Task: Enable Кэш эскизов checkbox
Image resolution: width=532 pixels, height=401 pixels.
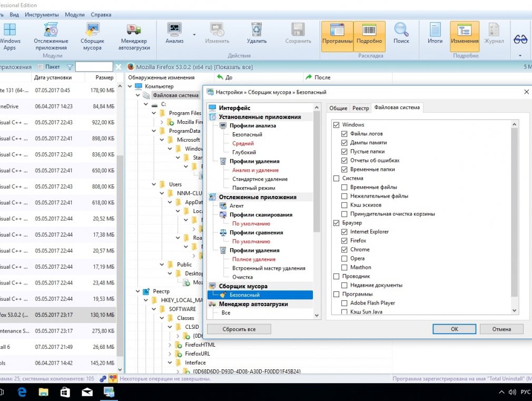Action: 344,205
